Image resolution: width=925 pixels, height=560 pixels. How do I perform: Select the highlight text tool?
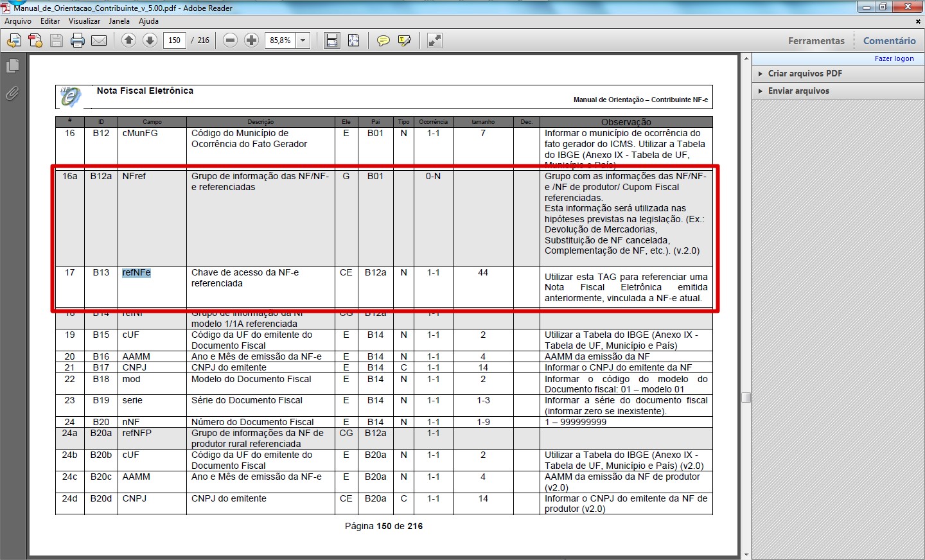(x=405, y=40)
